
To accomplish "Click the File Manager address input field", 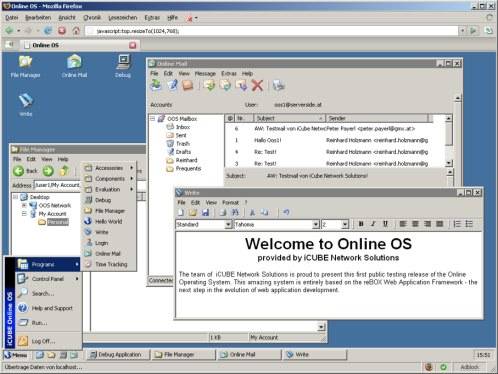I will coord(57,185).
